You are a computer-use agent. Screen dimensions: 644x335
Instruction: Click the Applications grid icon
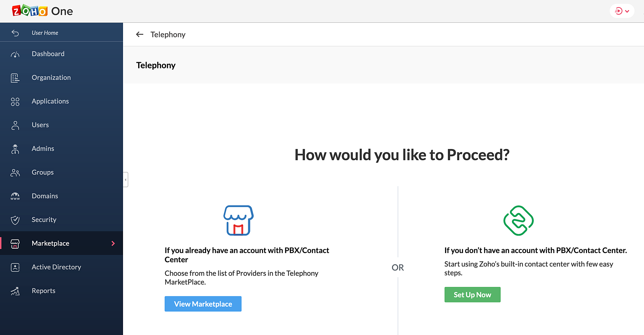tap(15, 102)
